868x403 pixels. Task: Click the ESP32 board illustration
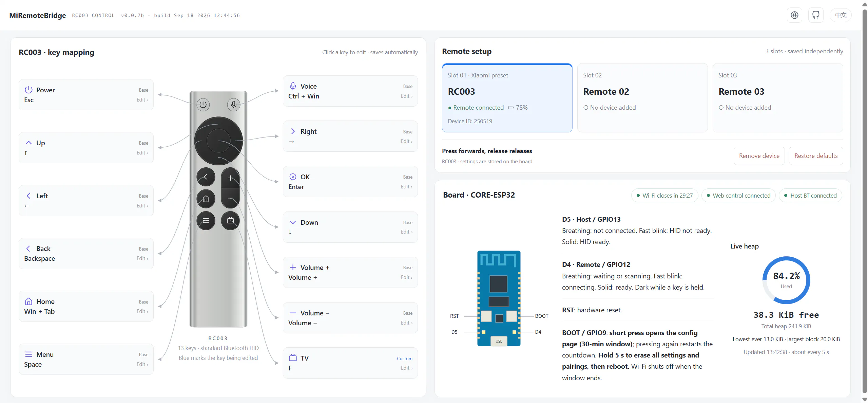(498, 298)
